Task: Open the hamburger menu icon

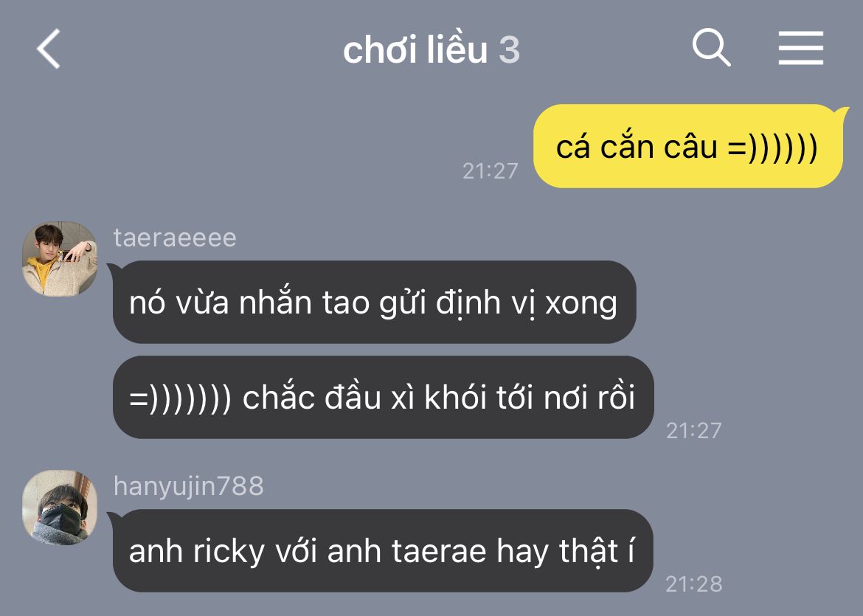Action: pyautogui.click(x=801, y=48)
